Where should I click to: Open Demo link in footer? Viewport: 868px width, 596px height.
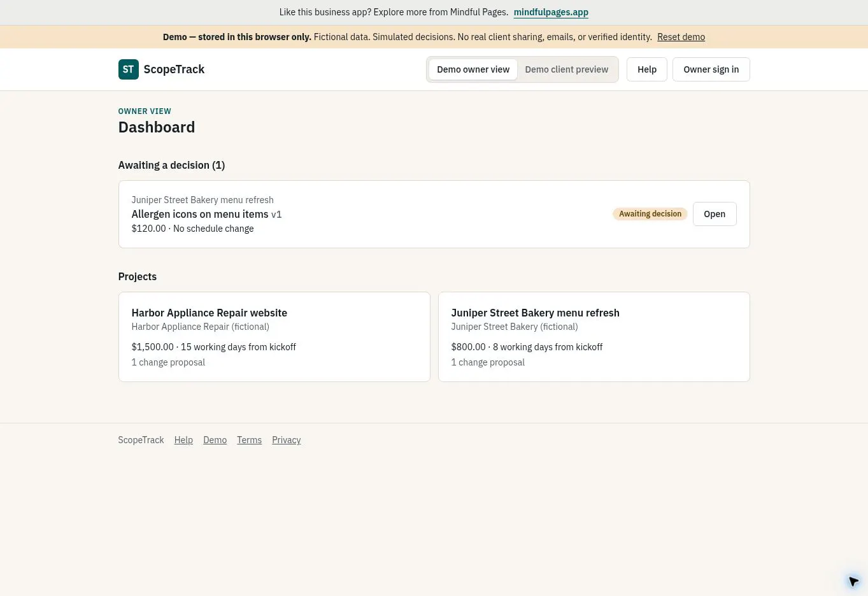click(x=215, y=440)
